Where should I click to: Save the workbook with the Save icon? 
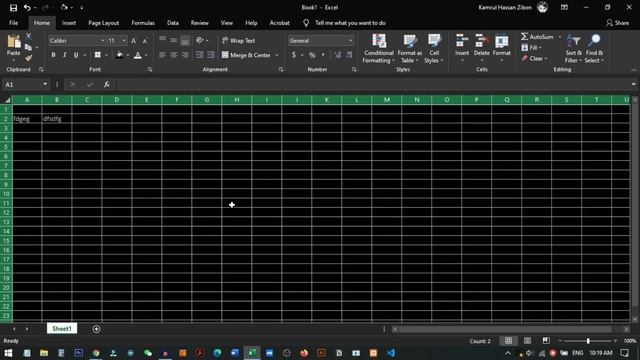pos(13,7)
